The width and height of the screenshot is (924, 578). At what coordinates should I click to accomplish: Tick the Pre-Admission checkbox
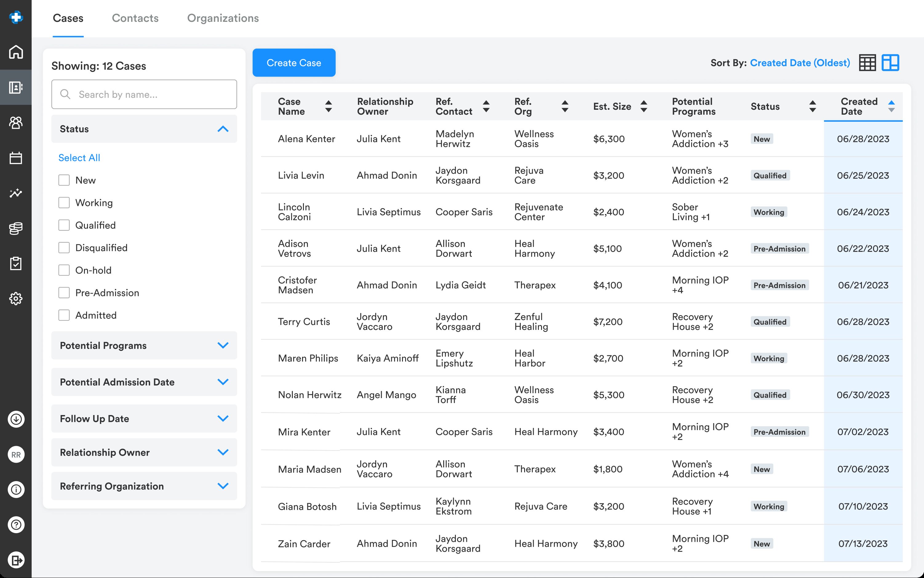64,293
